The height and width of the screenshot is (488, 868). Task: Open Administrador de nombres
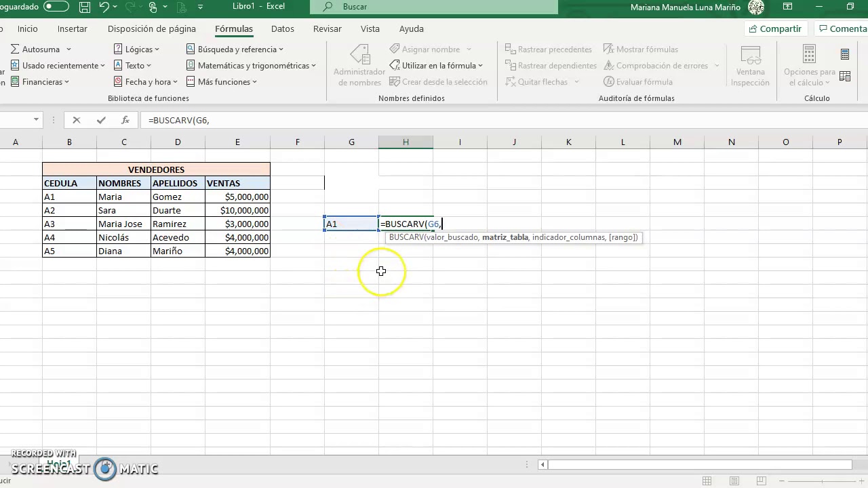coord(359,66)
